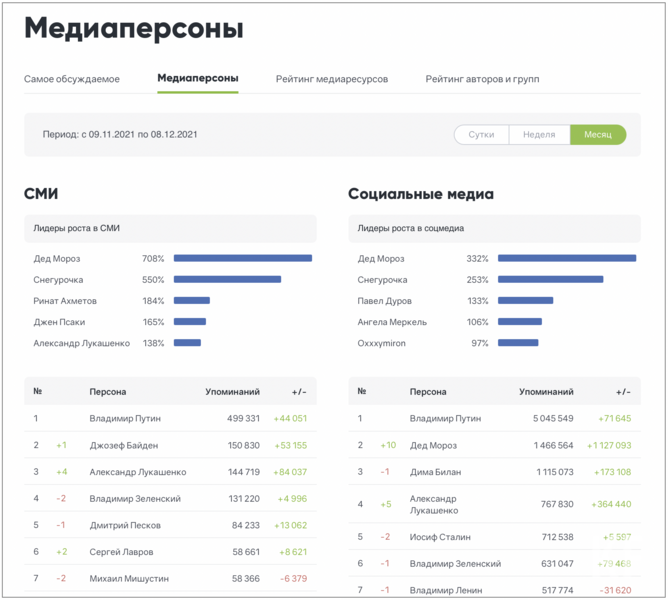
Task: Click the +53 155 change value
Action: [291, 445]
